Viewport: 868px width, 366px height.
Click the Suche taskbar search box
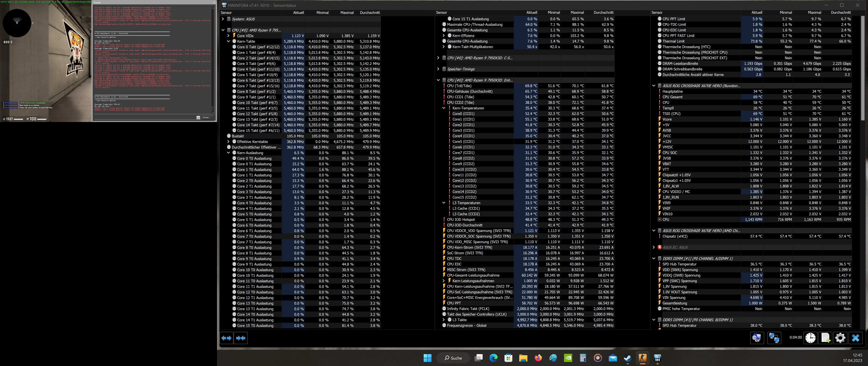click(453, 358)
